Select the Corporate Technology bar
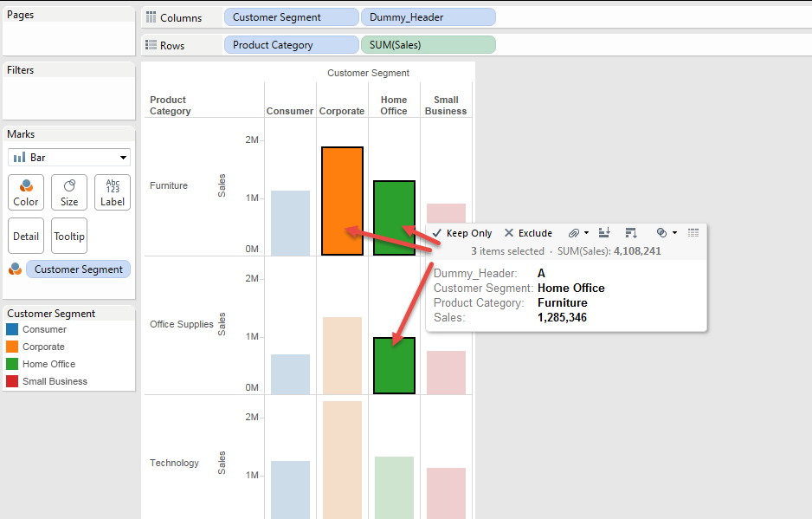The height and width of the screenshot is (519, 812). 342,460
